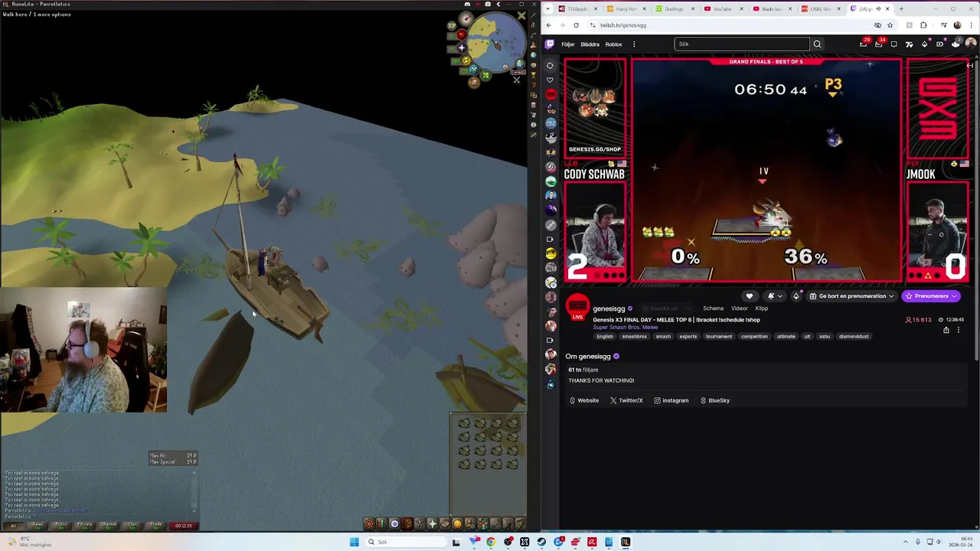Open the Combat Options ship wheel tab

coord(369,524)
